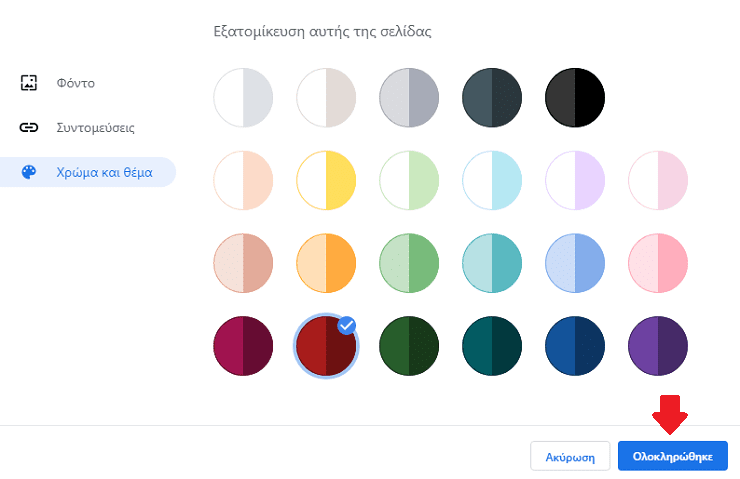The image size is (740, 479).
Task: Choose the light pink and white swatch
Action: tap(658, 180)
